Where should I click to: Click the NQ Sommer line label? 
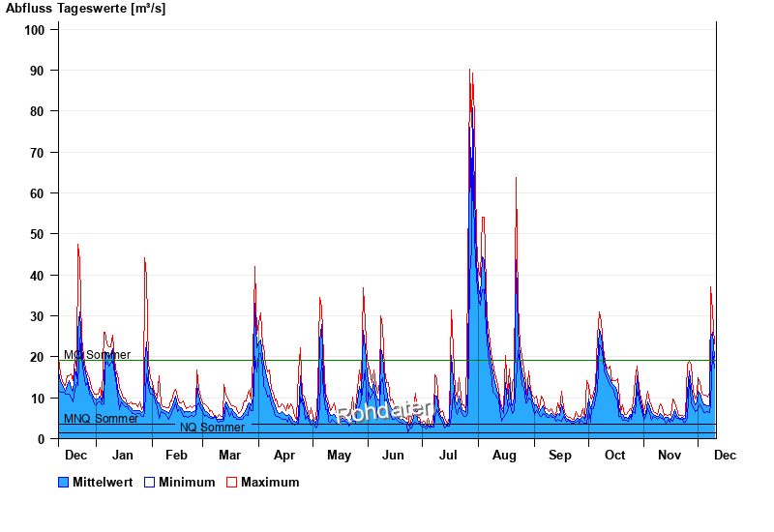click(212, 428)
